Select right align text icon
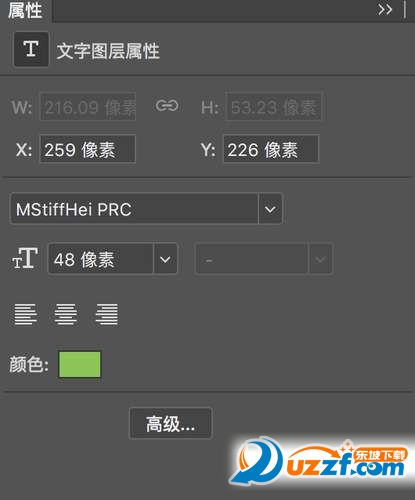This screenshot has height=500, width=415. pyautogui.click(x=106, y=314)
